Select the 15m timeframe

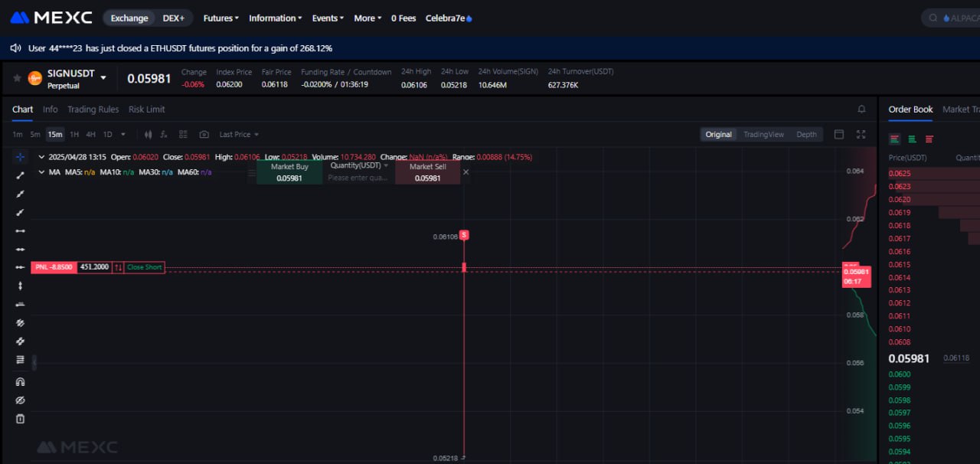tap(55, 134)
